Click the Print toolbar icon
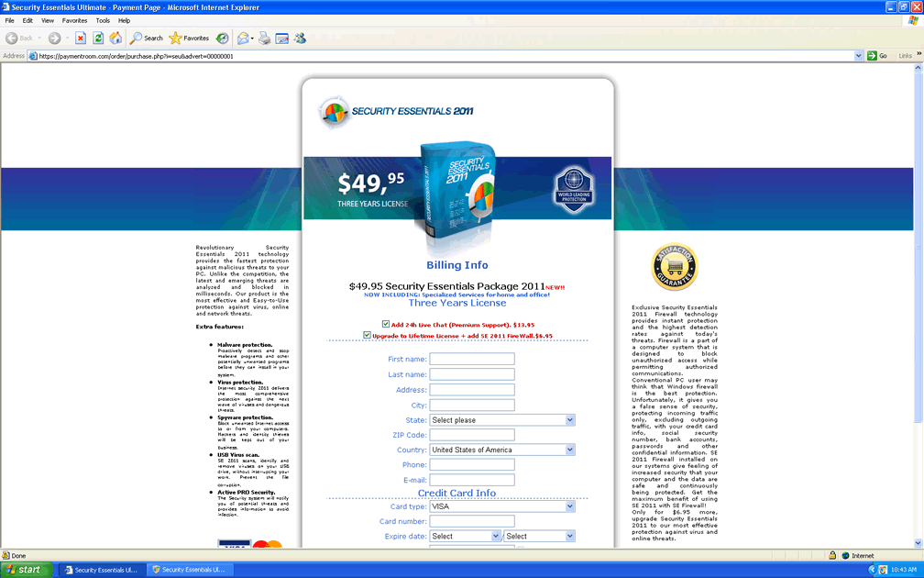 (265, 39)
